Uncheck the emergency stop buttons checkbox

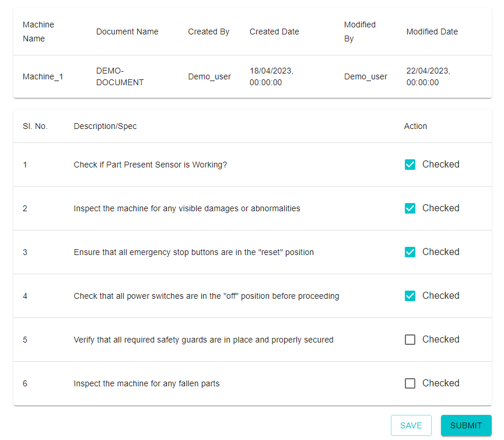click(410, 252)
